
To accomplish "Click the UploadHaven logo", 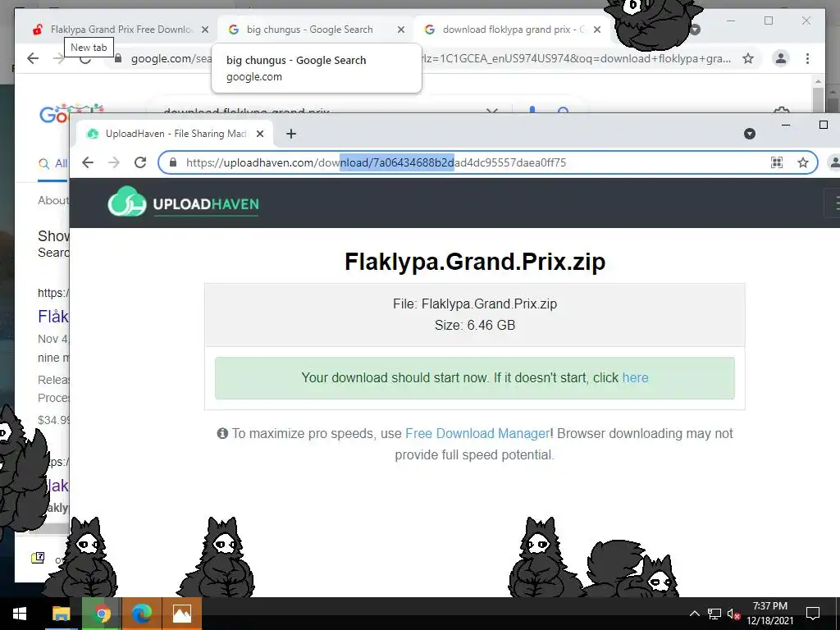I will click(183, 203).
